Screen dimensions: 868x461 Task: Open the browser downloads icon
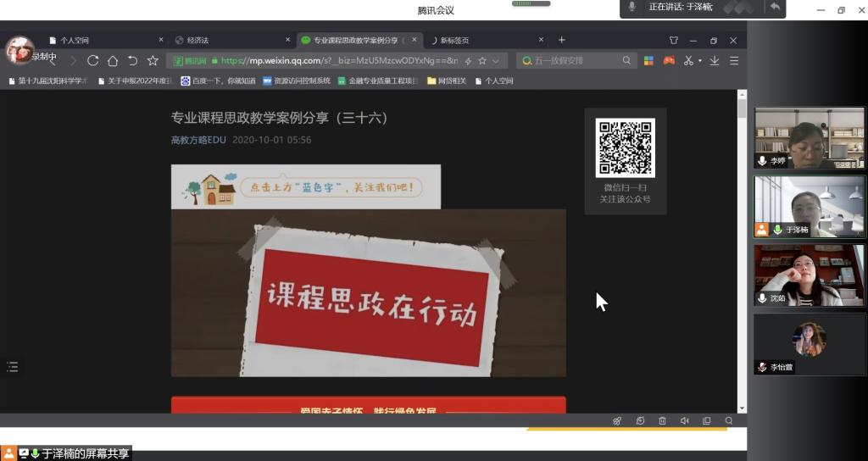tap(715, 60)
